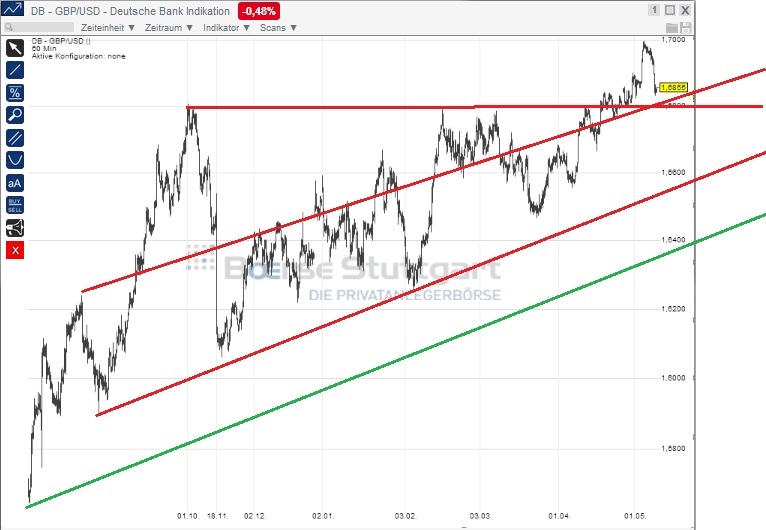Screen dimensions: 766x530
Task: Click the floppy disk save icon
Action: [685, 28]
